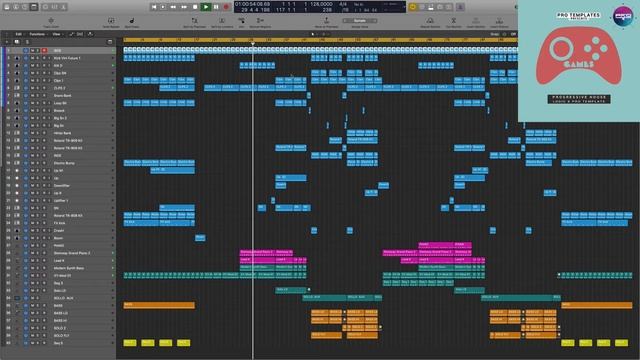Click the Pro Templates Games artwork thumbnail
This screenshot has height=360, width=640.
coord(579,61)
